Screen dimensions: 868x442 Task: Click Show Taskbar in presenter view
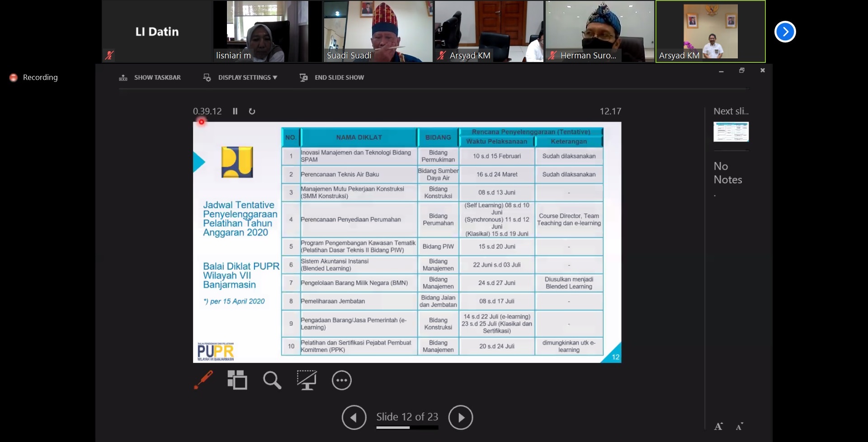[x=150, y=77]
